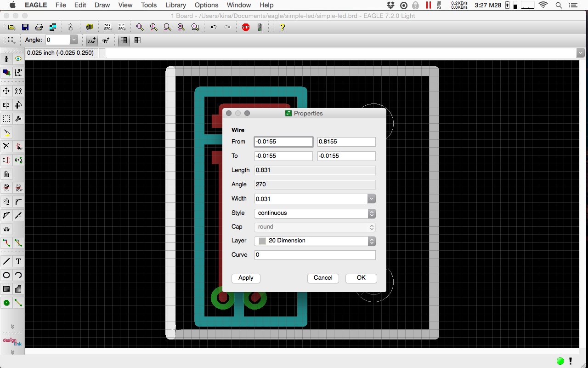Click the From X coordinate field
Image resolution: width=588 pixels, height=368 pixels.
[283, 142]
